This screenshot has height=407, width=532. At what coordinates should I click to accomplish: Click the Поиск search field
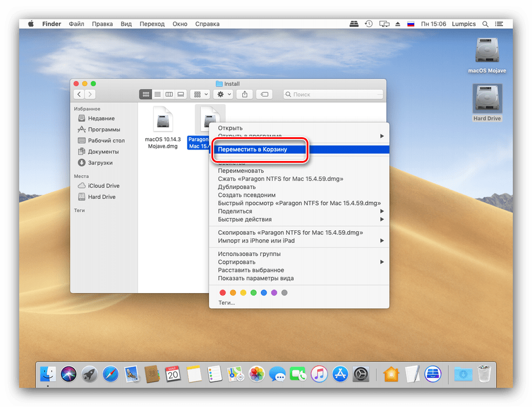[333, 94]
